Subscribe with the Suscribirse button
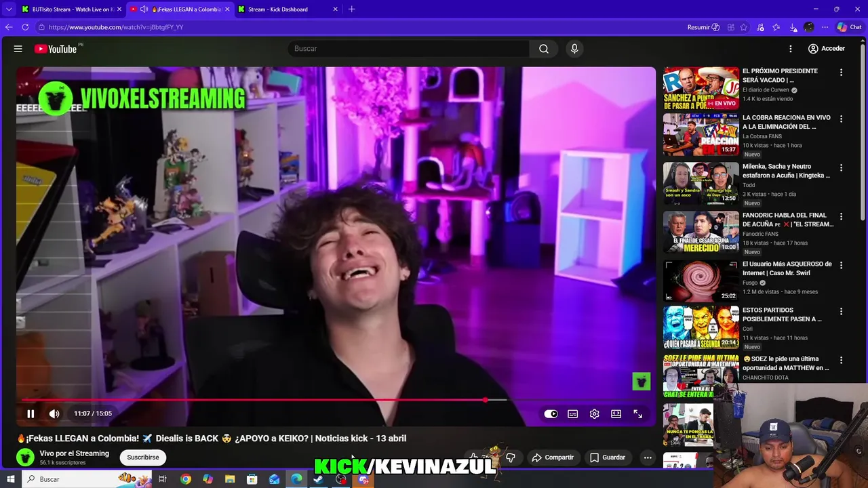This screenshot has width=868, height=488. pyautogui.click(x=143, y=457)
